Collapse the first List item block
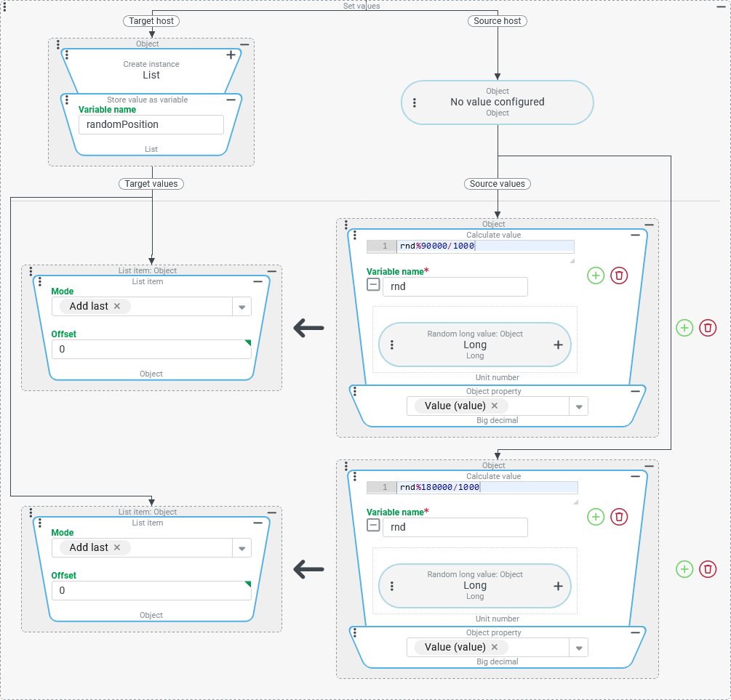 257,281
